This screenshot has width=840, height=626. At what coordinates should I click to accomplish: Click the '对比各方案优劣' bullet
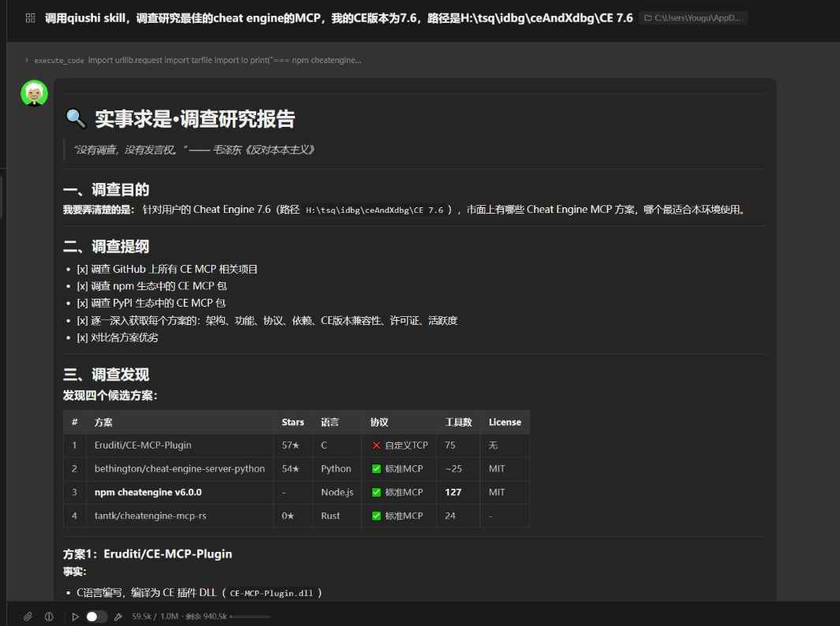tap(118, 337)
